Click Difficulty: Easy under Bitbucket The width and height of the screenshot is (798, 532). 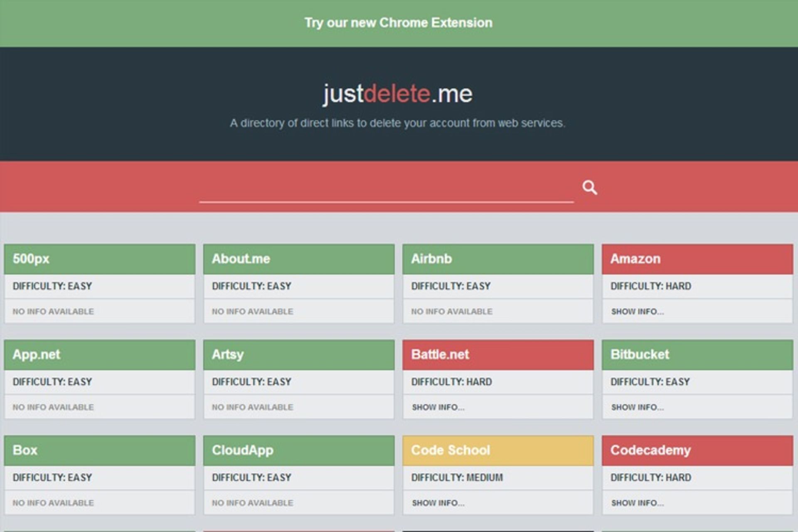pyautogui.click(x=650, y=382)
